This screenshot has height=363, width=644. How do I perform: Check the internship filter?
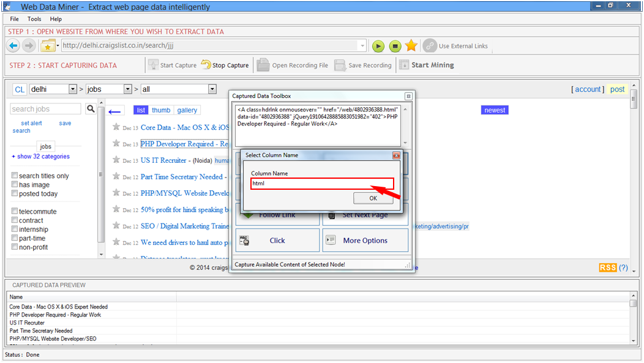tap(15, 229)
